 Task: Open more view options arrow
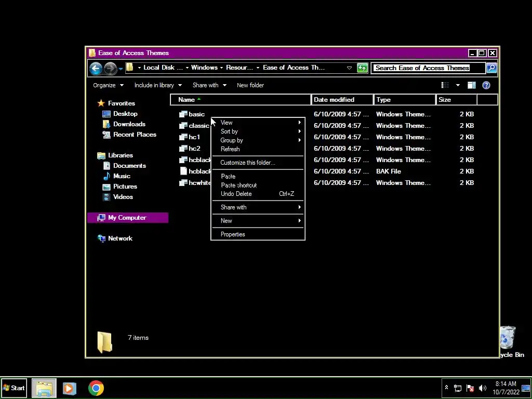click(x=458, y=85)
